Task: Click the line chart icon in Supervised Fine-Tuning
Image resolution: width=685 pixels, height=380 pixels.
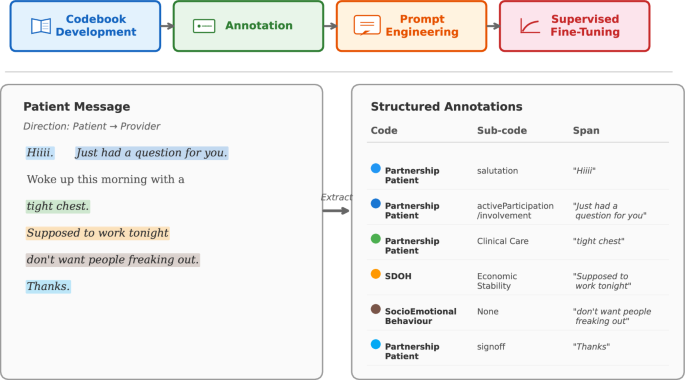Action: (x=530, y=26)
